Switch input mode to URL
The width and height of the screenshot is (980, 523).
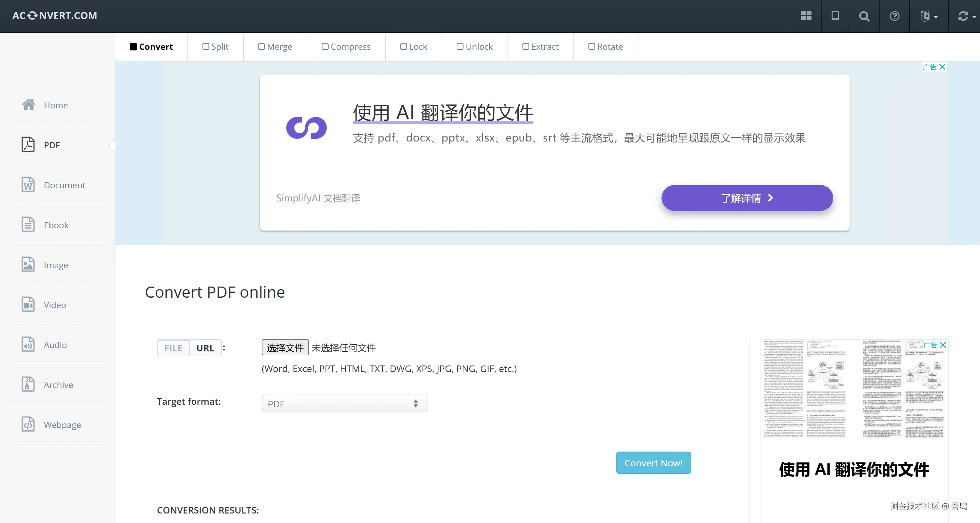[205, 348]
